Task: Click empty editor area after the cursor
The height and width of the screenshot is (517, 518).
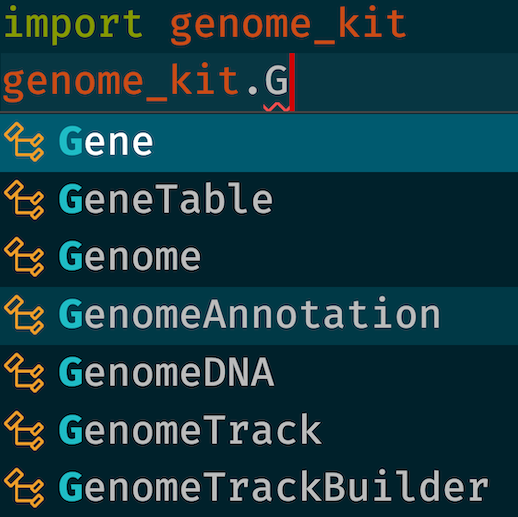Action: point(407,82)
